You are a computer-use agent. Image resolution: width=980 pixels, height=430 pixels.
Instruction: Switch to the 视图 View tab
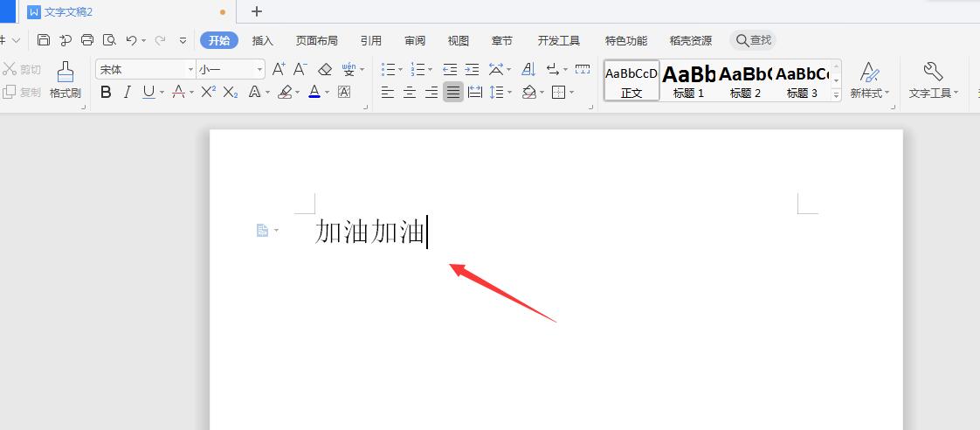click(x=459, y=40)
